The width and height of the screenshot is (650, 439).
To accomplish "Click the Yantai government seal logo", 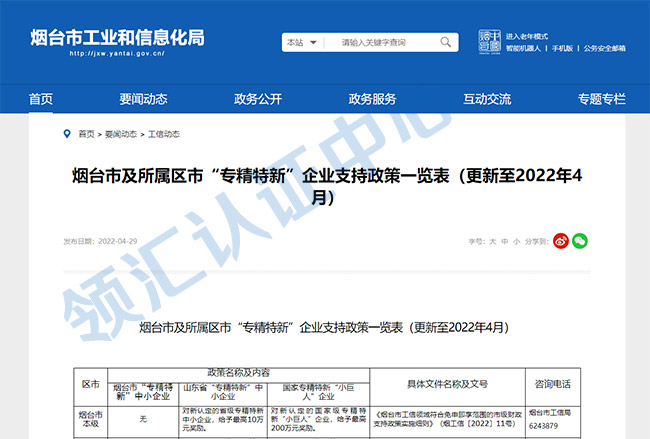I will coord(489,41).
